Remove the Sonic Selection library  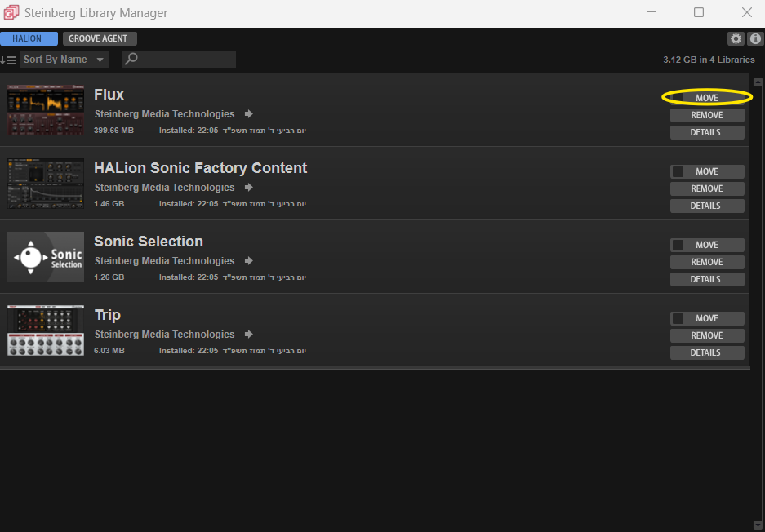point(707,263)
